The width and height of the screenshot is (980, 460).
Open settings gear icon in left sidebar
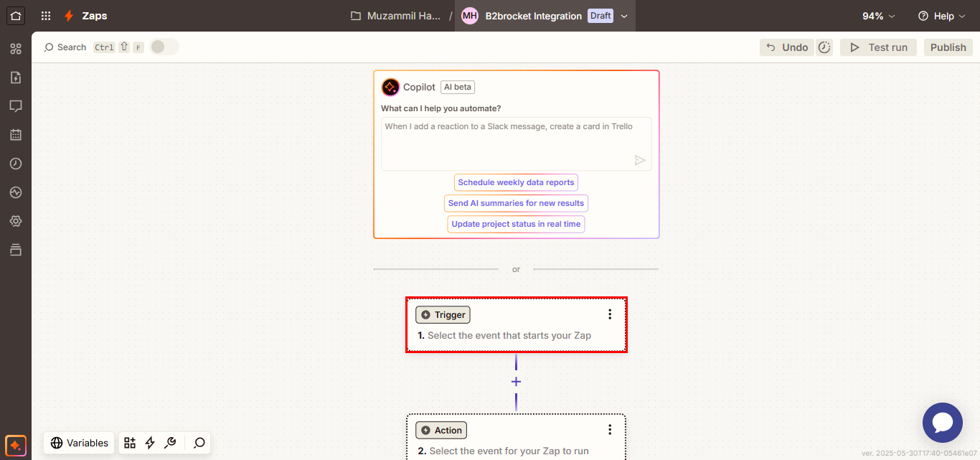point(16,221)
